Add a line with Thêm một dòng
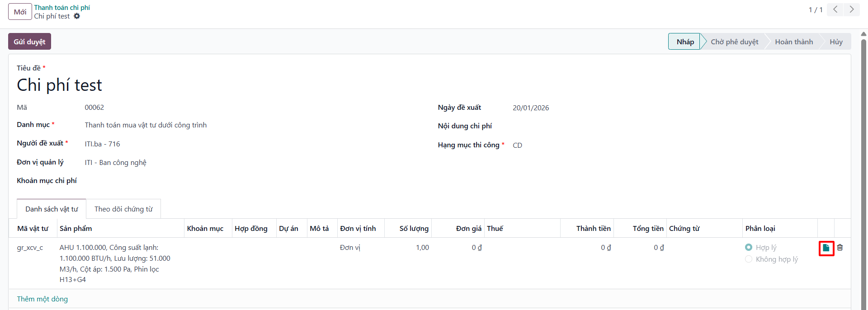This screenshot has height=310, width=868. click(x=42, y=299)
